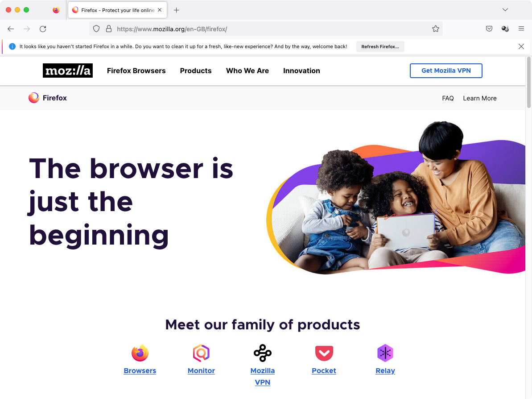Expand the Who We Are menu
The image size is (532, 399).
pos(247,71)
